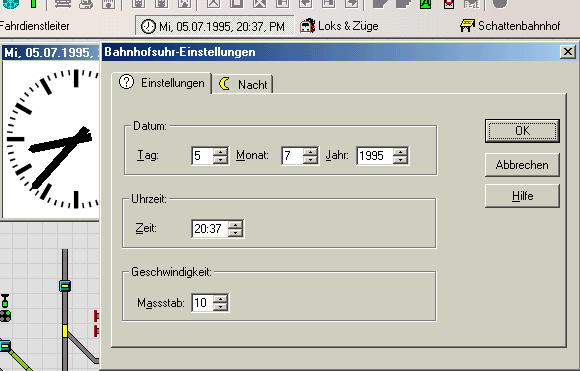580x371 pixels.
Task: Increase the Monat value with up arrow
Action: coord(310,152)
